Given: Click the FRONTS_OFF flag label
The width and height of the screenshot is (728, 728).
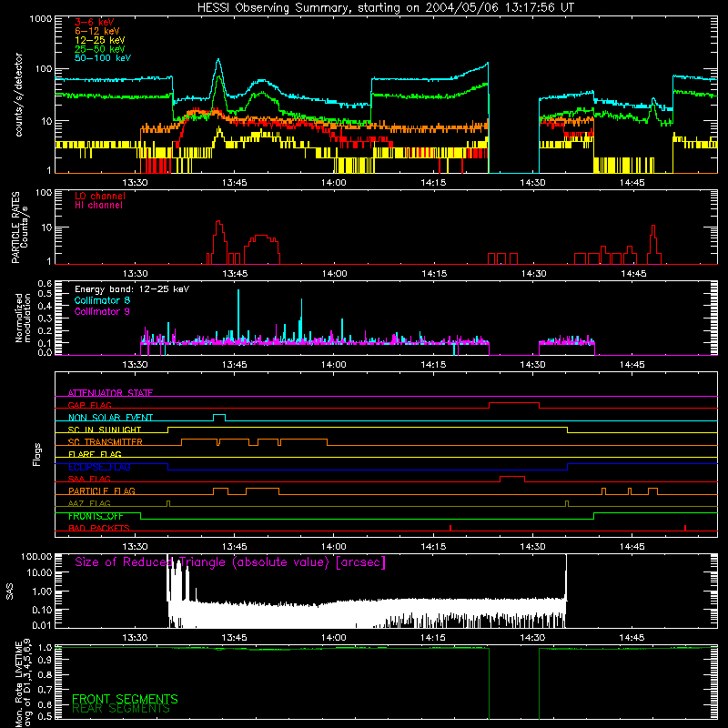Looking at the screenshot, I should (x=96, y=516).
